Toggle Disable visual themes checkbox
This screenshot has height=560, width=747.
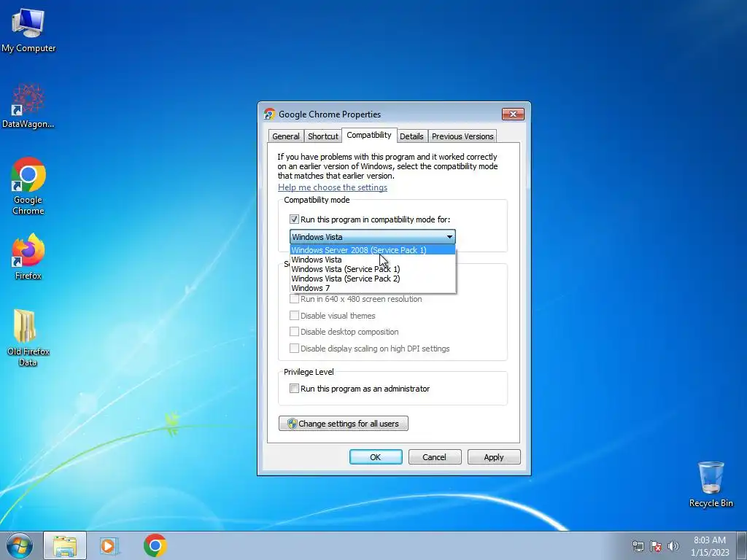click(x=295, y=316)
